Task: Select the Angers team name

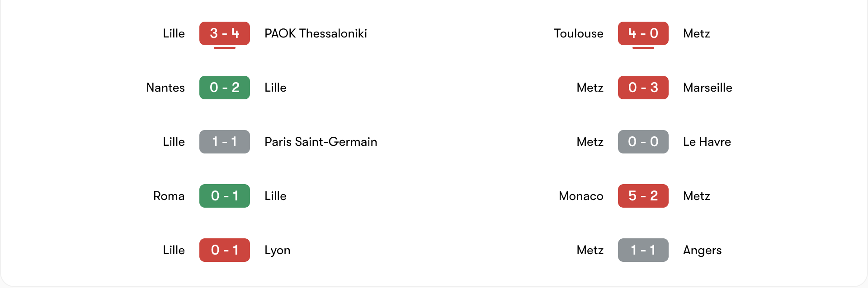Action: (x=702, y=250)
